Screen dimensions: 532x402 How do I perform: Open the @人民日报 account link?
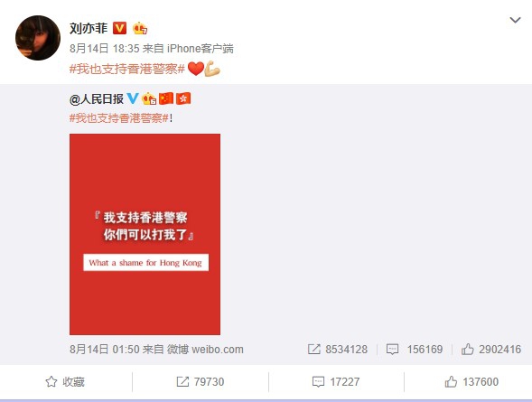[x=97, y=99]
